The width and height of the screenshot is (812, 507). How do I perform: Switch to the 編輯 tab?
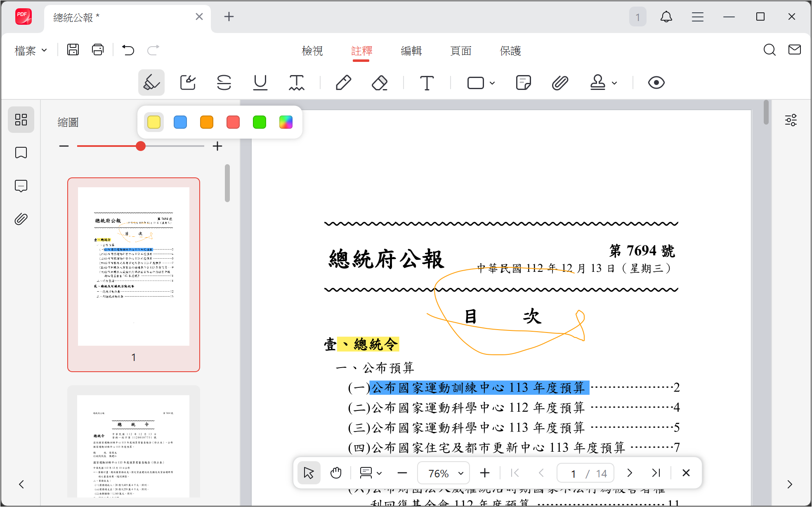tap(411, 50)
